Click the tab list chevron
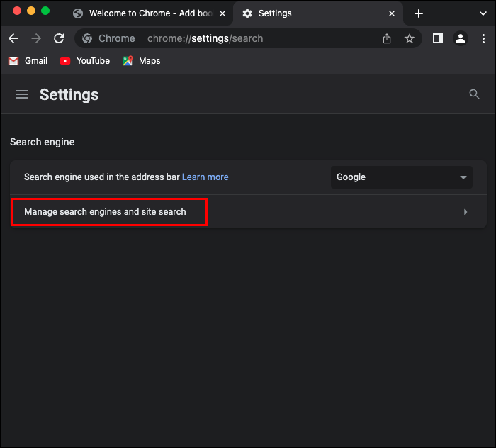The width and height of the screenshot is (496, 448). pos(483,13)
